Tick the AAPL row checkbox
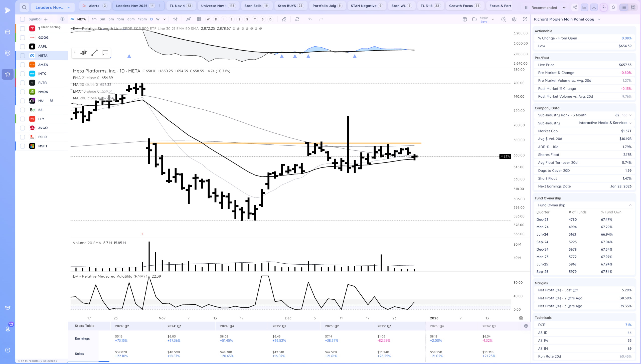Viewport: 641px width, 364px height. [x=23, y=47]
